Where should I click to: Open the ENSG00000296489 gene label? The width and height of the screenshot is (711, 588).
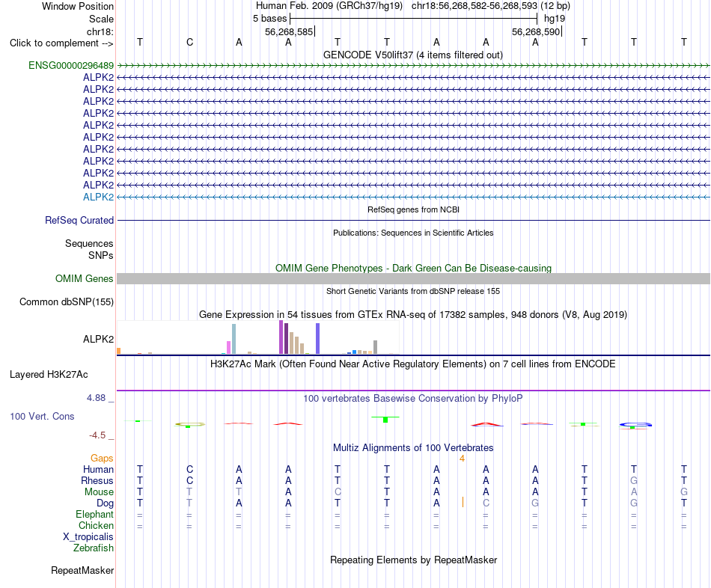click(x=71, y=65)
